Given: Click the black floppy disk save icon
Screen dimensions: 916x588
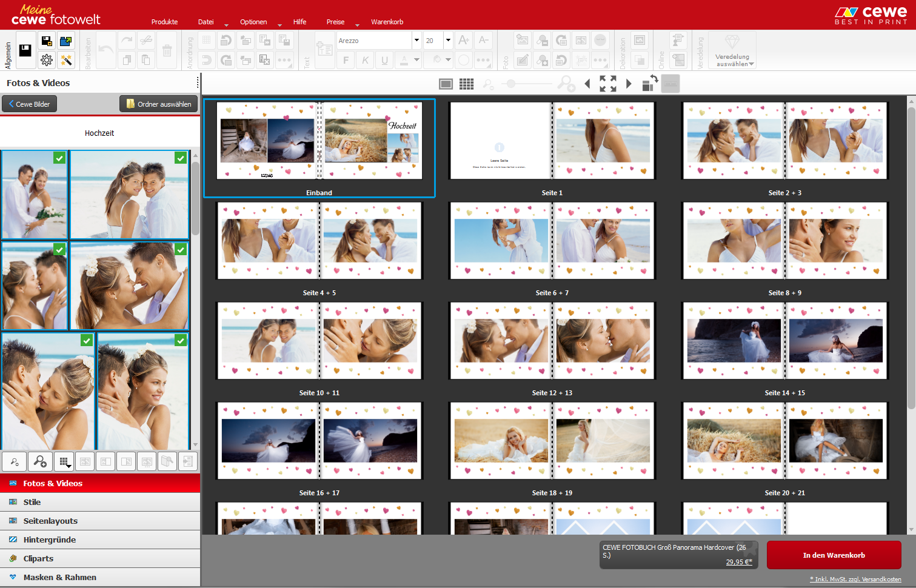Looking at the screenshot, I should 25,50.
